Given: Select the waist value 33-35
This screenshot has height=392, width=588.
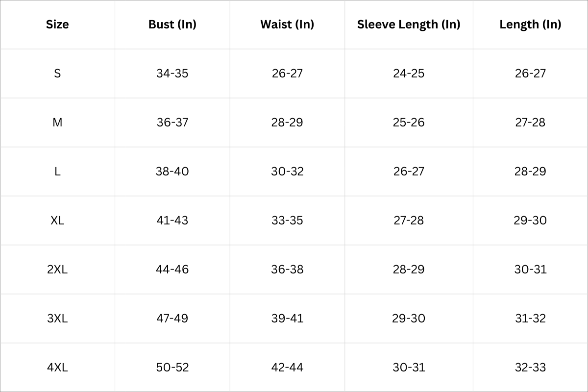Looking at the screenshot, I should tap(287, 220).
